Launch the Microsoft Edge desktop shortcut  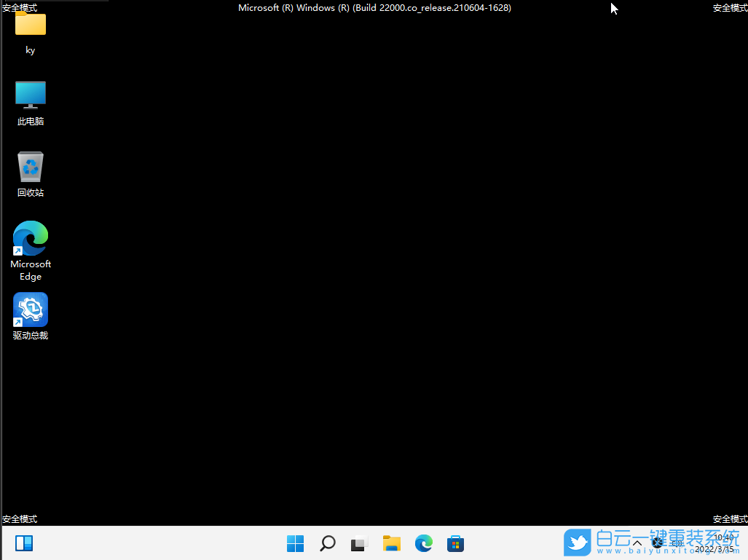(x=30, y=237)
